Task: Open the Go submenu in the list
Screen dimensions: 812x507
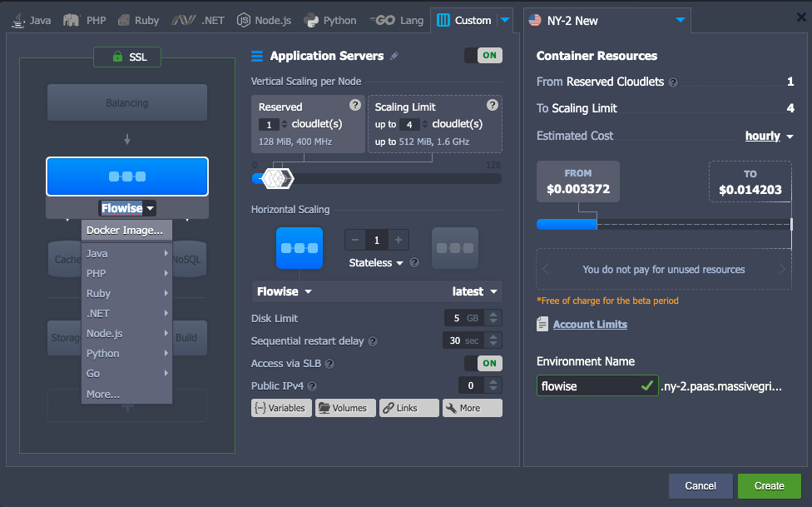Action: [x=126, y=373]
